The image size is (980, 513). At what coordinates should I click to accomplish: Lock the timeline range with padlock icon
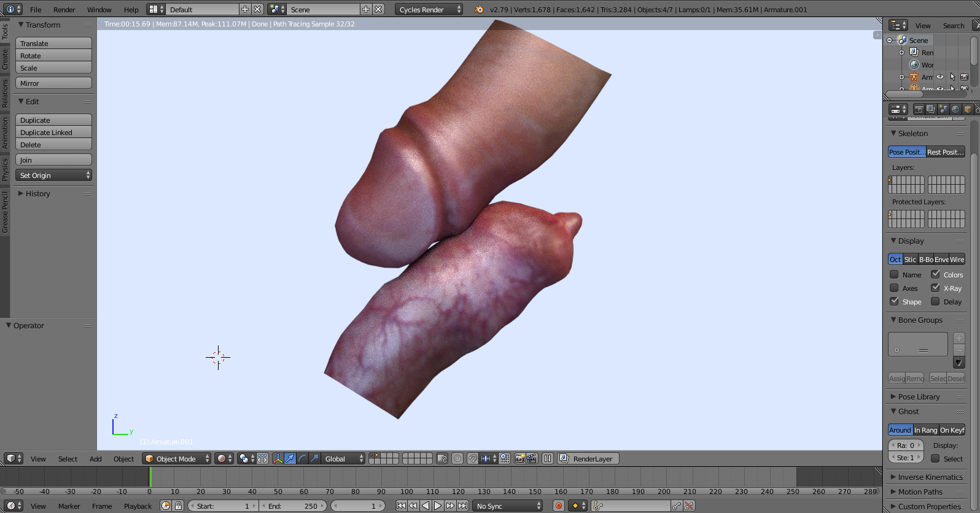pyautogui.click(x=178, y=506)
